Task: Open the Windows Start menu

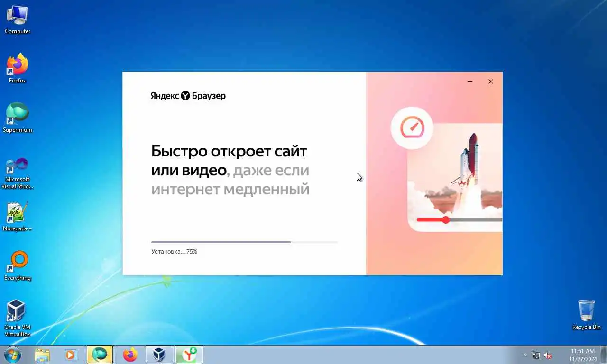Action: tap(12, 355)
